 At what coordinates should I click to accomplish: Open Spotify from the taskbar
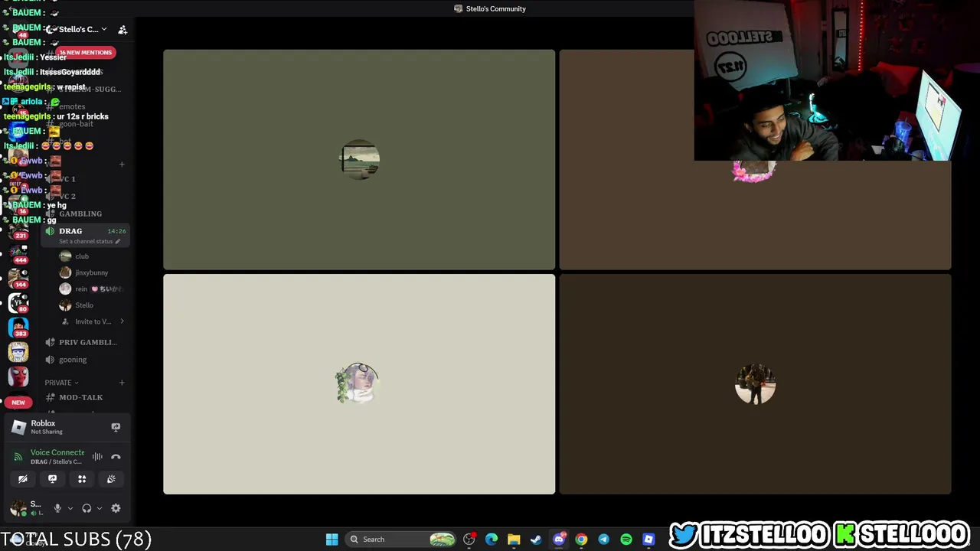coord(626,540)
